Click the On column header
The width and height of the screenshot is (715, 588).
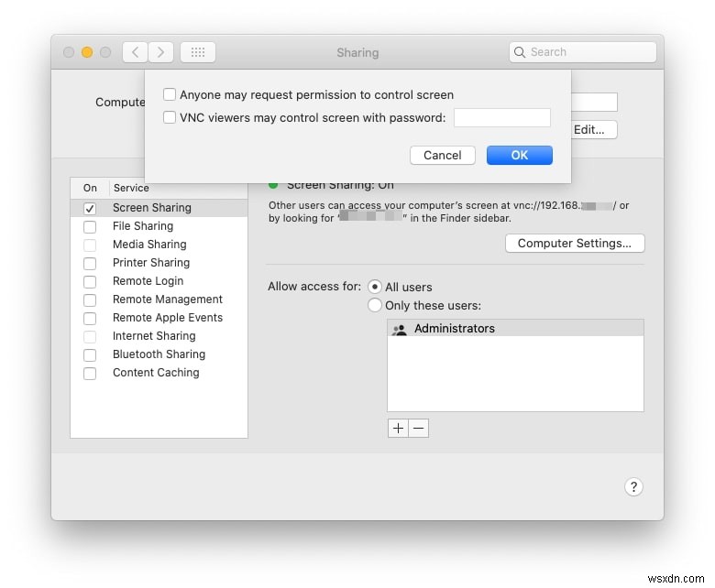tap(90, 188)
